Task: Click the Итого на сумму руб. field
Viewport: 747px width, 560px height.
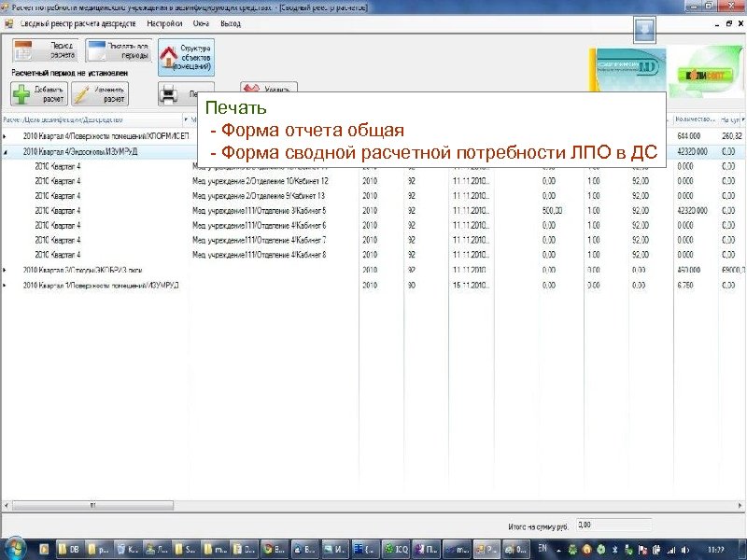Action: tap(613, 525)
